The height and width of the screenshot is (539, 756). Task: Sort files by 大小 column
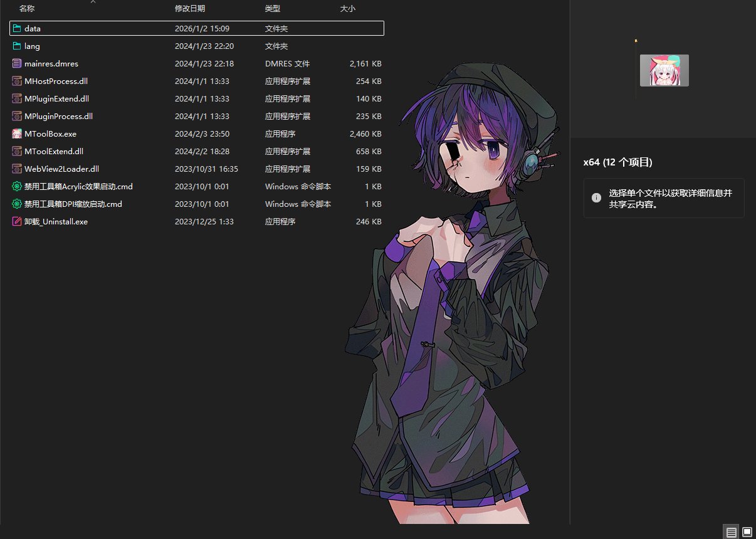pos(347,9)
